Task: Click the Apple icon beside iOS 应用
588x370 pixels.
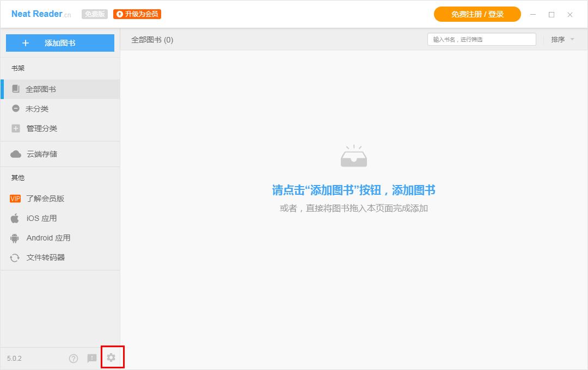Action: click(15, 218)
